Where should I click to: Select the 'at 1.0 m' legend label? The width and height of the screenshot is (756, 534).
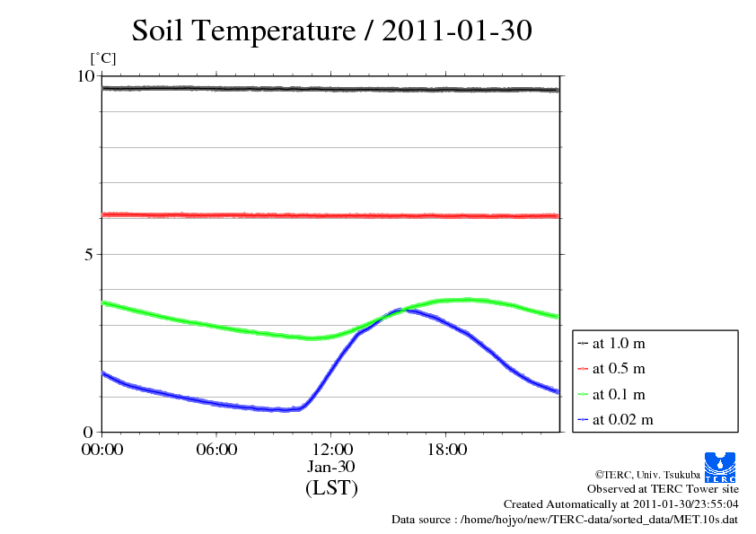coord(619,343)
